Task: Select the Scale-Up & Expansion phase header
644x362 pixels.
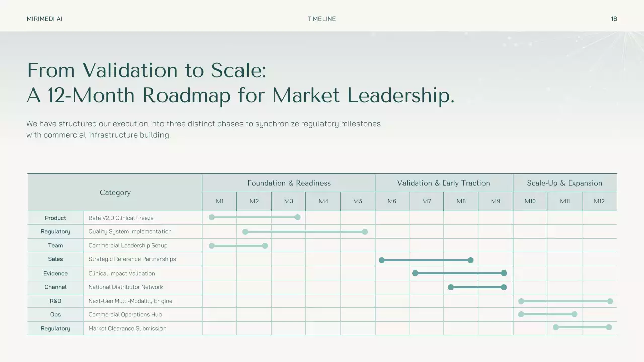Action: point(565,183)
